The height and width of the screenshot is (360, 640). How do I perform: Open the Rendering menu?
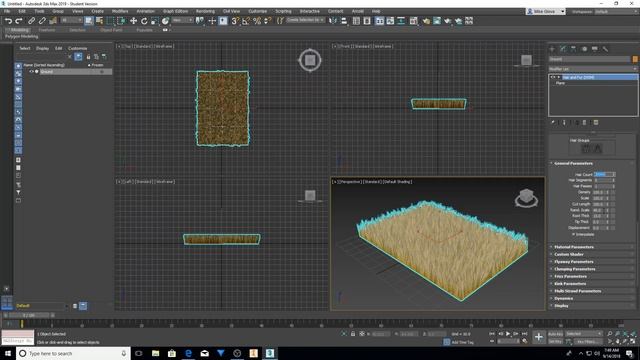tap(205, 11)
